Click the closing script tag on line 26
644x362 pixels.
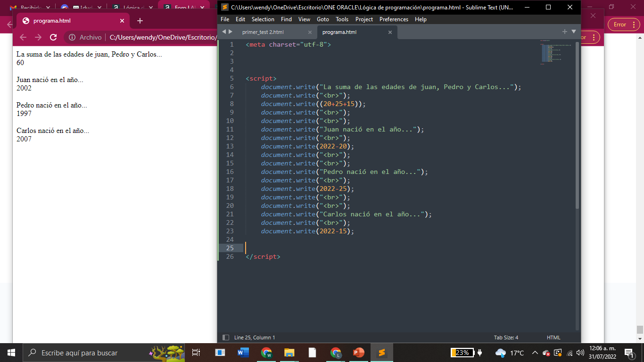263,256
